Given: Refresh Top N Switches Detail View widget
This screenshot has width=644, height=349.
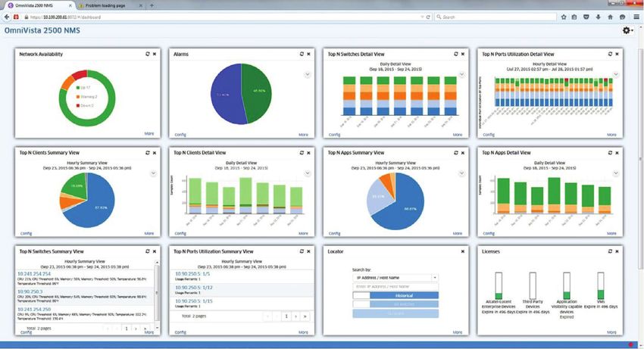Looking at the screenshot, I should (456, 54).
